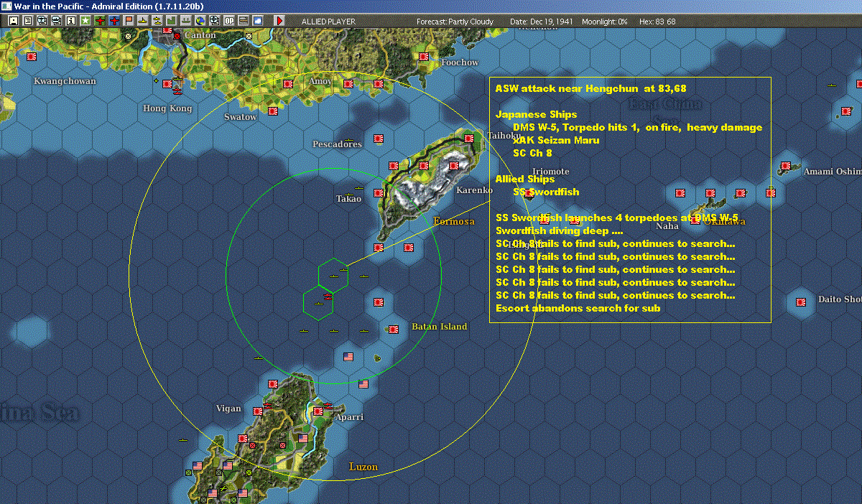This screenshot has height=504, width=862.
Task: Click the white star on green icon
Action: (85, 21)
